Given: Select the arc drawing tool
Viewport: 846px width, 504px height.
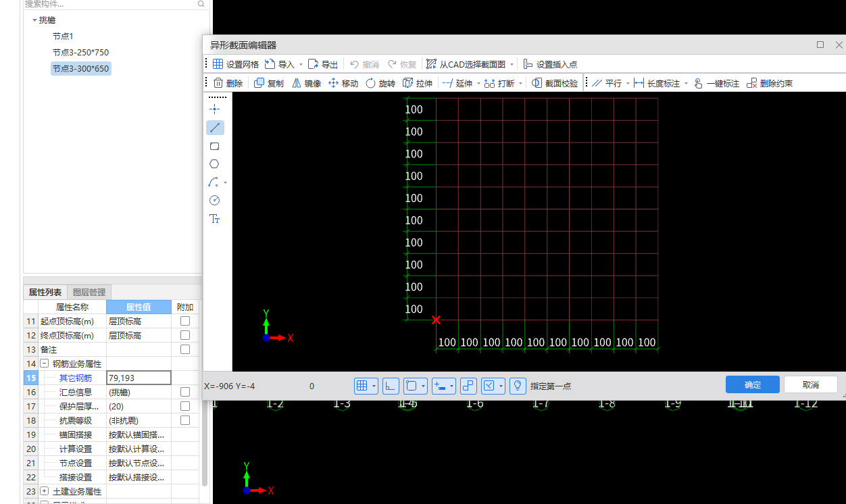Looking at the screenshot, I should (x=214, y=182).
